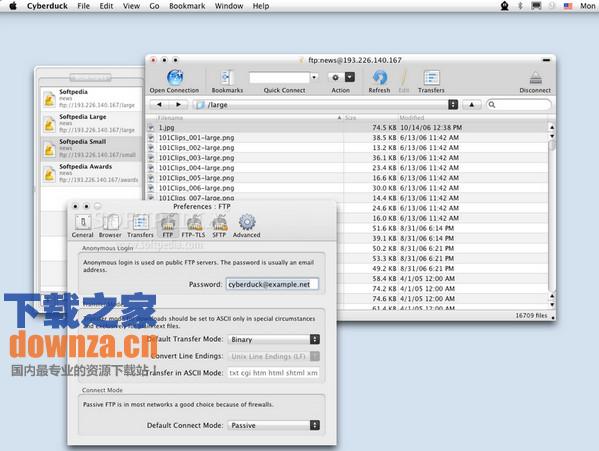Click the Edit pencil icon
The width and height of the screenshot is (599, 451).
[403, 78]
